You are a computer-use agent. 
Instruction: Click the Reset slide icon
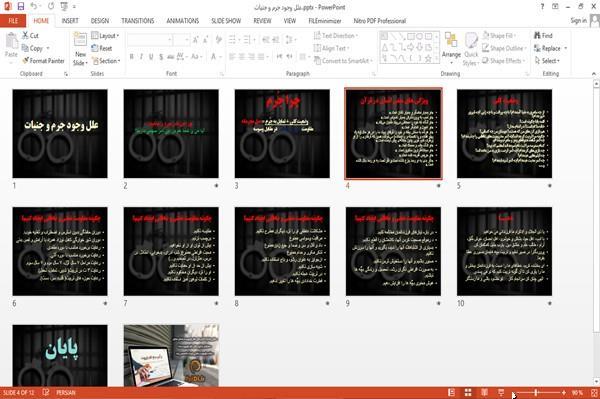point(95,48)
